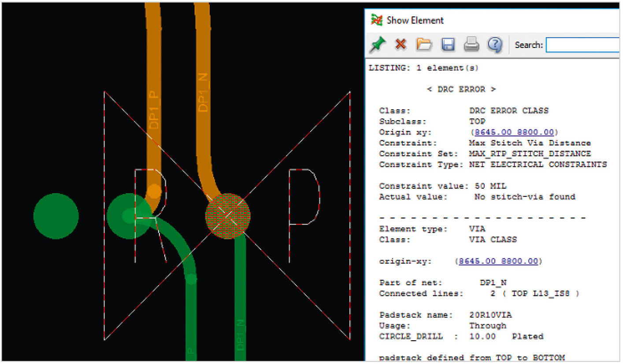This screenshot has width=623, height=364.
Task: Click the 'VIA CLASS' value
Action: 493,240
